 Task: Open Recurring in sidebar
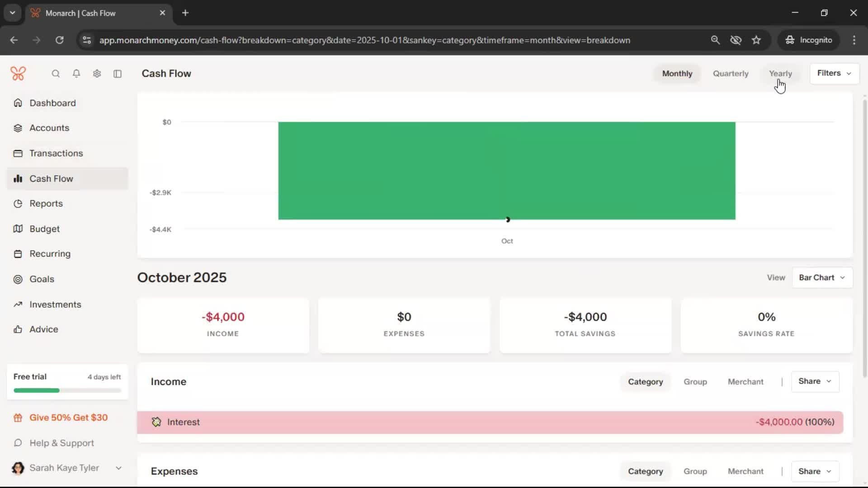tap(50, 254)
